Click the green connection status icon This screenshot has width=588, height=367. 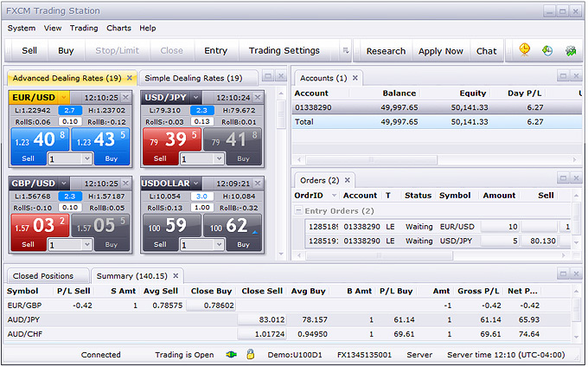click(x=232, y=354)
